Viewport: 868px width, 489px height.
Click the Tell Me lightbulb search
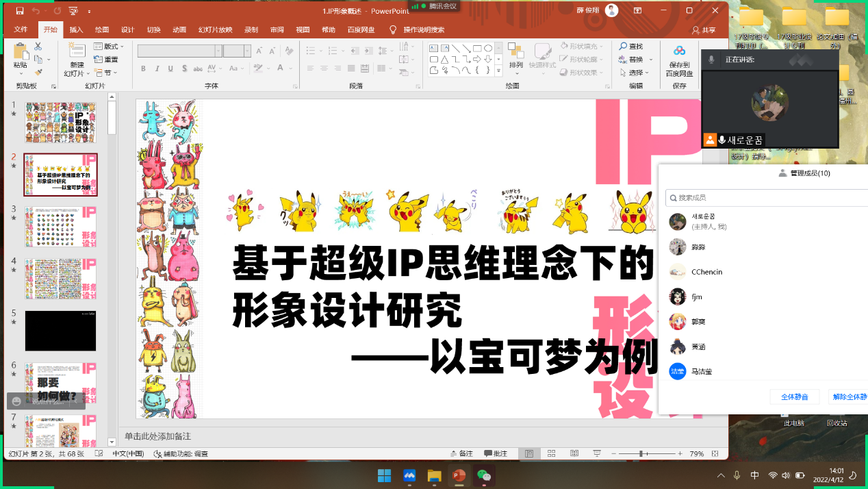point(393,30)
